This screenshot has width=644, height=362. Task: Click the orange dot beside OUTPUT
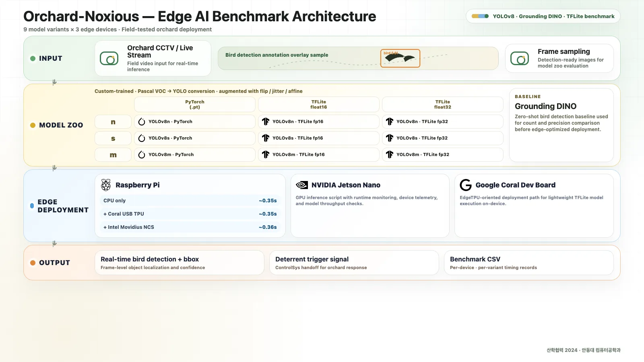33,263
